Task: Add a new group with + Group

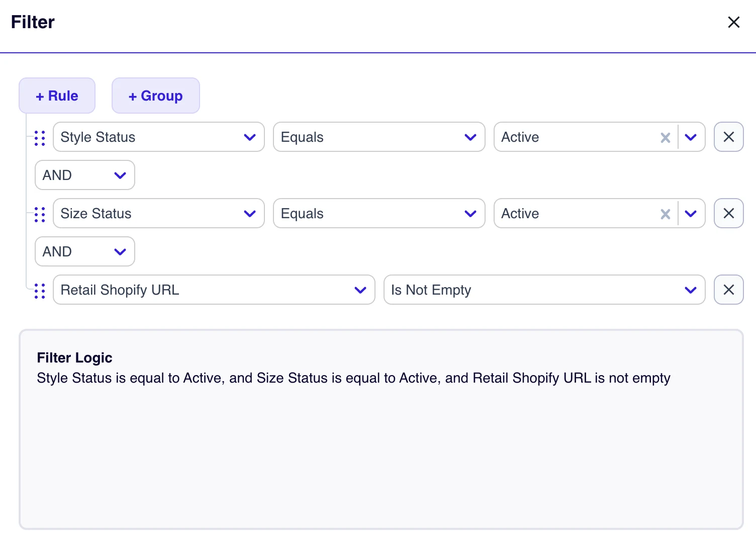Action: pos(156,96)
